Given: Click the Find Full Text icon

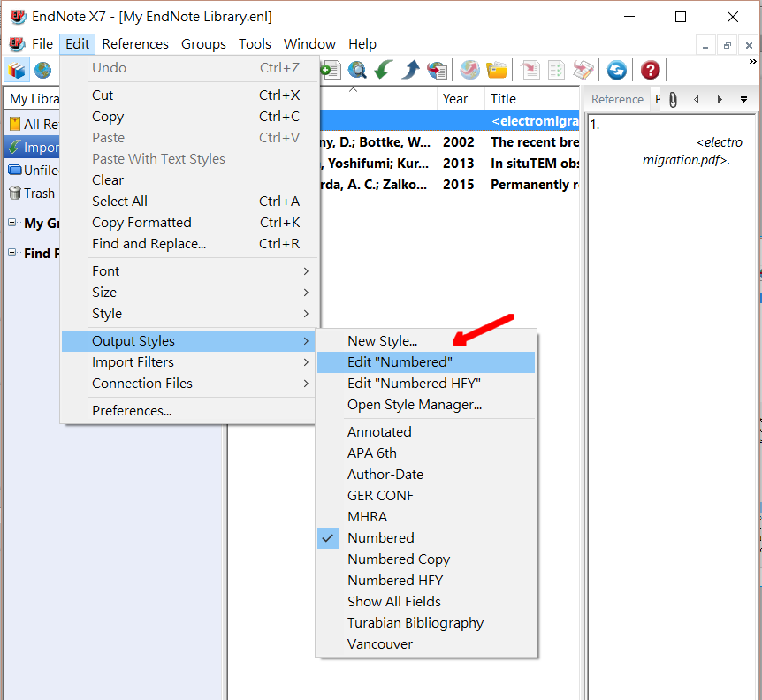Looking at the screenshot, I should pos(438,71).
